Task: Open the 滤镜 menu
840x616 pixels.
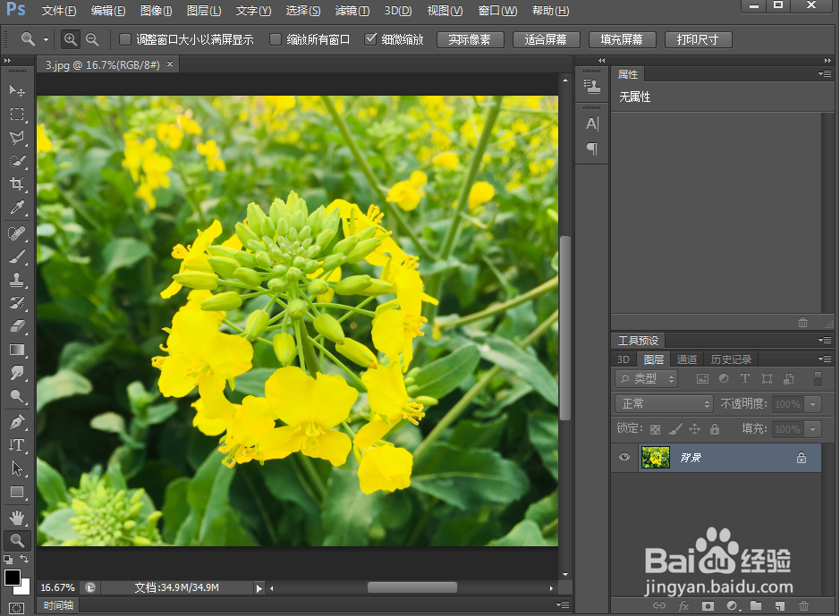Action: click(x=352, y=11)
